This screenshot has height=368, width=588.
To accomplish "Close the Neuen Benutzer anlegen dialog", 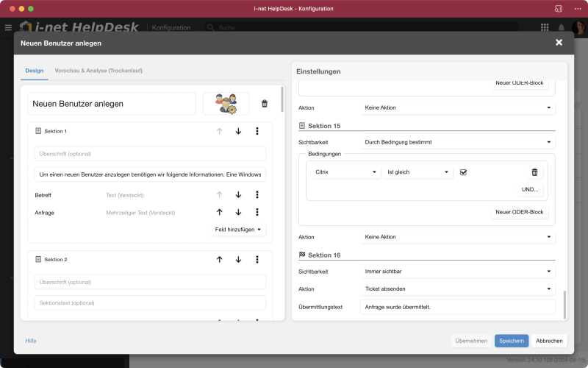I will [x=559, y=43].
